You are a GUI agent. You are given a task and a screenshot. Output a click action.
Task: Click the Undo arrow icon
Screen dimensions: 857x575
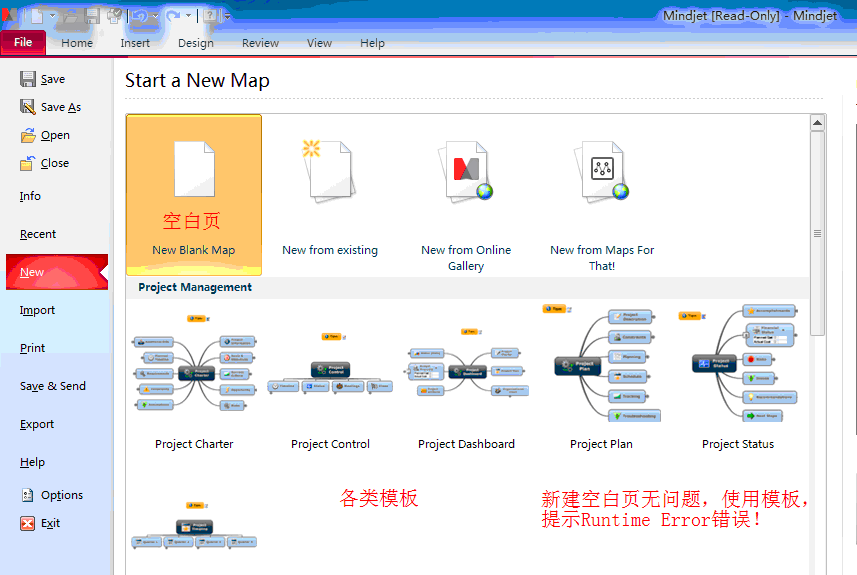[x=140, y=16]
